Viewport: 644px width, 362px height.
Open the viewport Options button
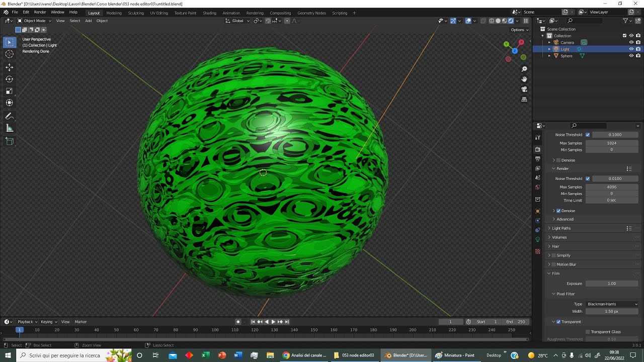click(519, 30)
